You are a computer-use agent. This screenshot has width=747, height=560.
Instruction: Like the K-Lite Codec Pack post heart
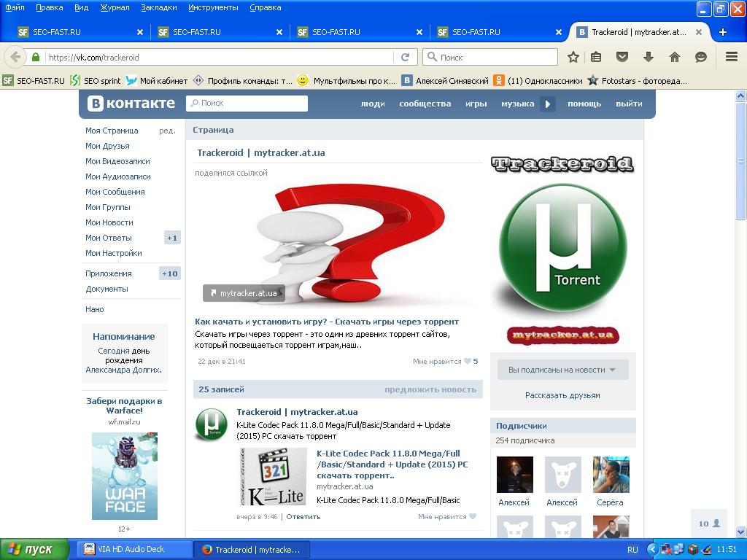473,517
